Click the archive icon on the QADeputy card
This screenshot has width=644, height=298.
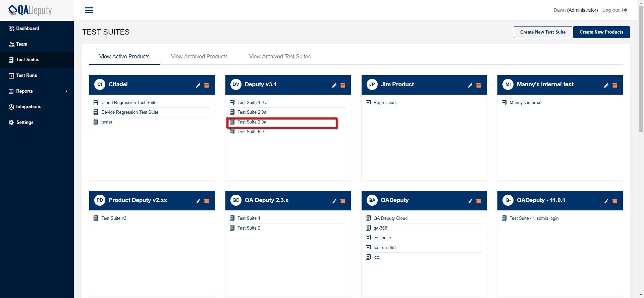coord(479,201)
